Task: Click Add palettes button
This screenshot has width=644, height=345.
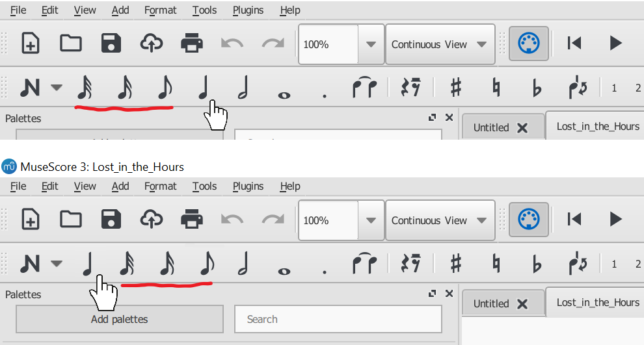Action: pyautogui.click(x=120, y=319)
